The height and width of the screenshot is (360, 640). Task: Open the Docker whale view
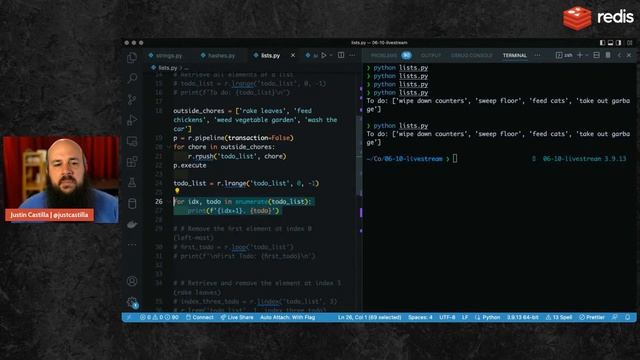[x=132, y=224]
